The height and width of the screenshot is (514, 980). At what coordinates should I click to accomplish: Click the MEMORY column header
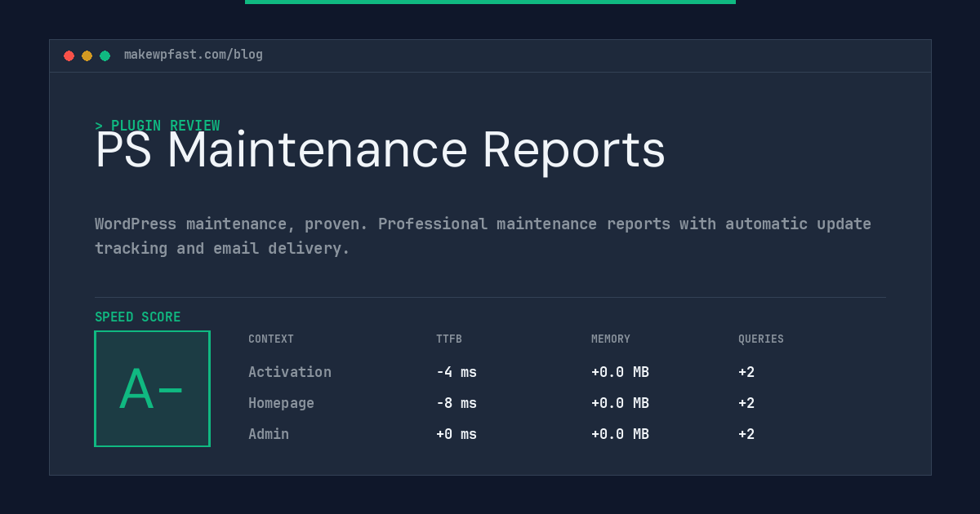pyautogui.click(x=611, y=339)
